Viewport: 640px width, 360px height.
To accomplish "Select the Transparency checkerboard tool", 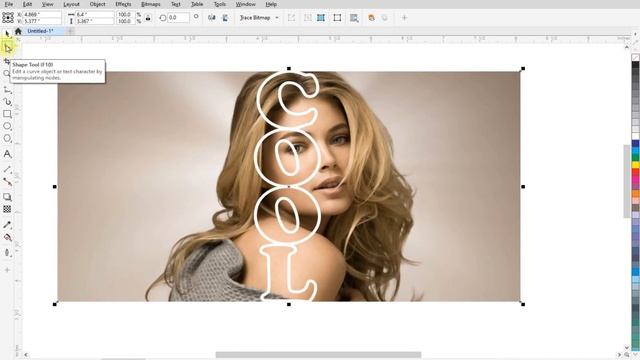I will click(7, 209).
